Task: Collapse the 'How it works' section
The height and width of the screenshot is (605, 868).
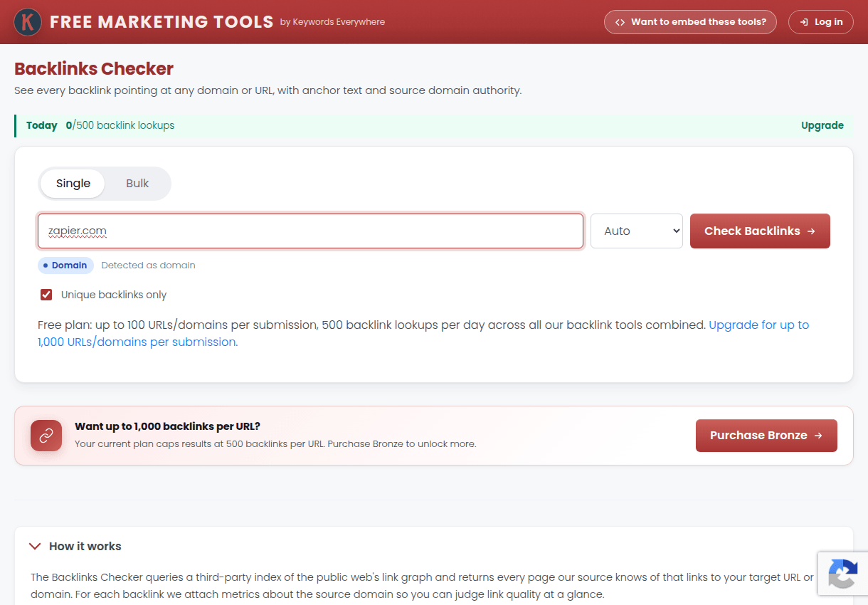Action: [75, 547]
